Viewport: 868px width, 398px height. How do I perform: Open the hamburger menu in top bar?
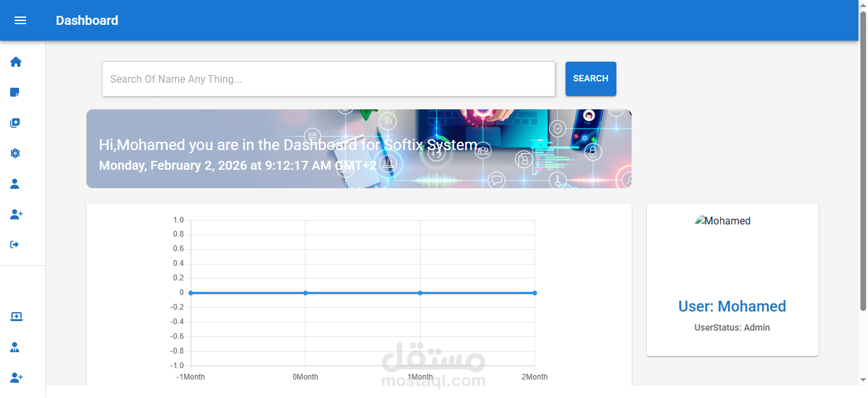click(x=20, y=20)
